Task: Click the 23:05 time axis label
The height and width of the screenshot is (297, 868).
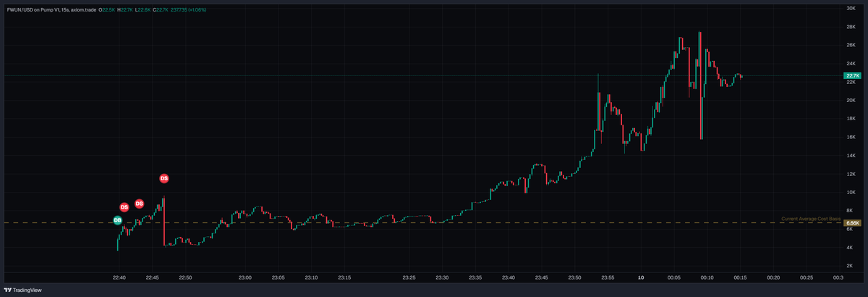Action: point(278,277)
